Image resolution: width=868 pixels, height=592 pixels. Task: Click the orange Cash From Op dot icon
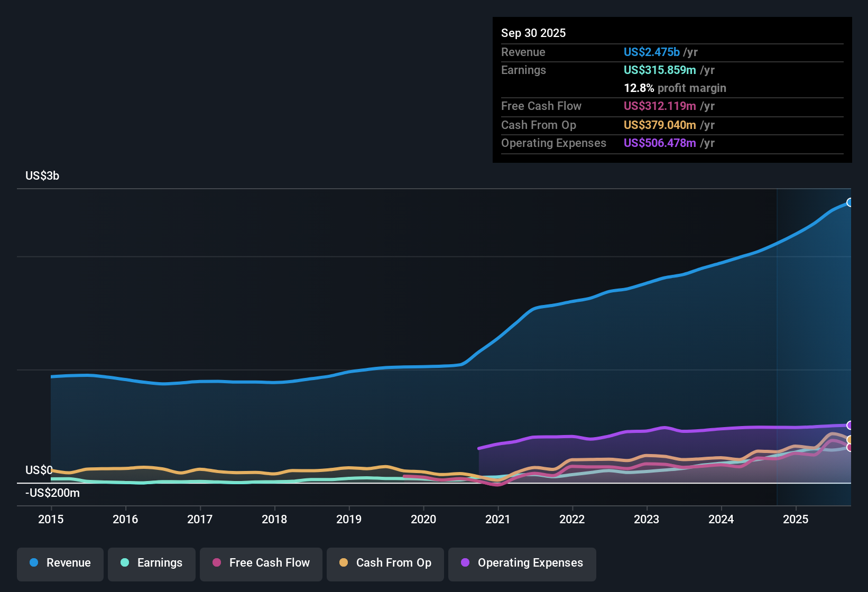[343, 563]
